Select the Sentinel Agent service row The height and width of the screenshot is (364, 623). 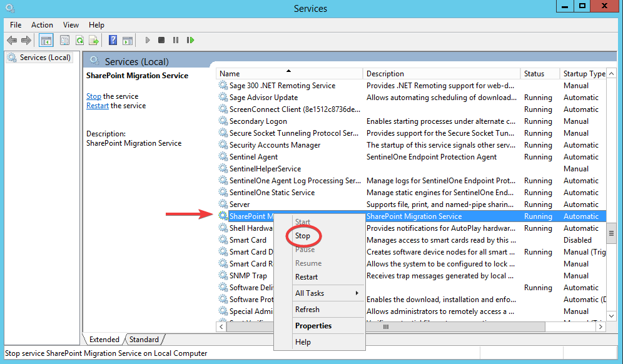point(263,156)
